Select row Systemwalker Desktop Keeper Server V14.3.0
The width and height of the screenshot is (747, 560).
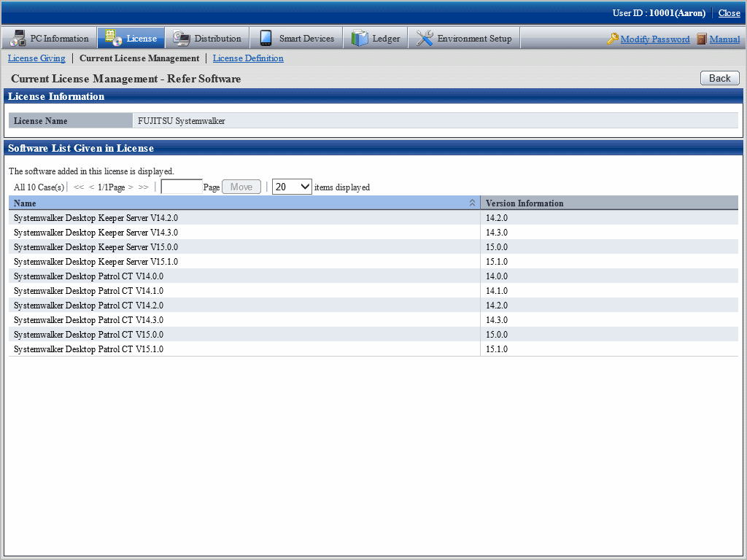tap(373, 233)
